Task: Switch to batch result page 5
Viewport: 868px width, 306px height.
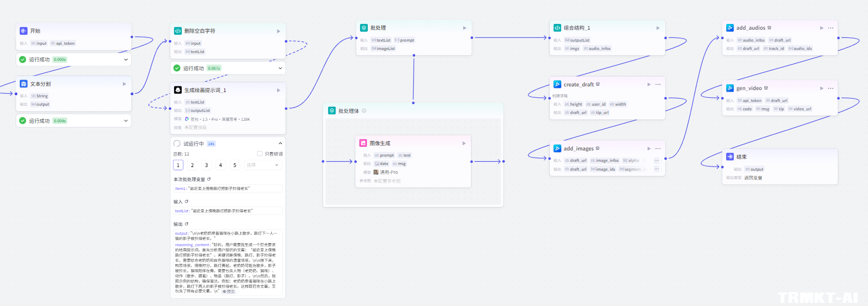Action: 234,165
